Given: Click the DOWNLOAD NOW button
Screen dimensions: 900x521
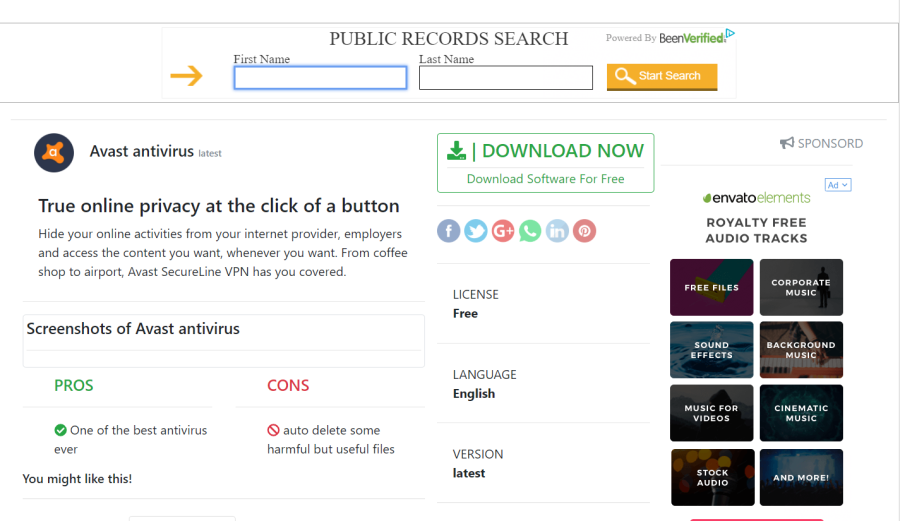Looking at the screenshot, I should [545, 163].
